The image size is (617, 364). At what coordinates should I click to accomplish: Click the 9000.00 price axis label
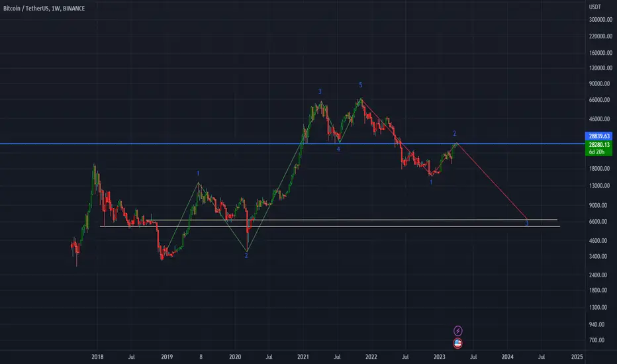(598, 205)
